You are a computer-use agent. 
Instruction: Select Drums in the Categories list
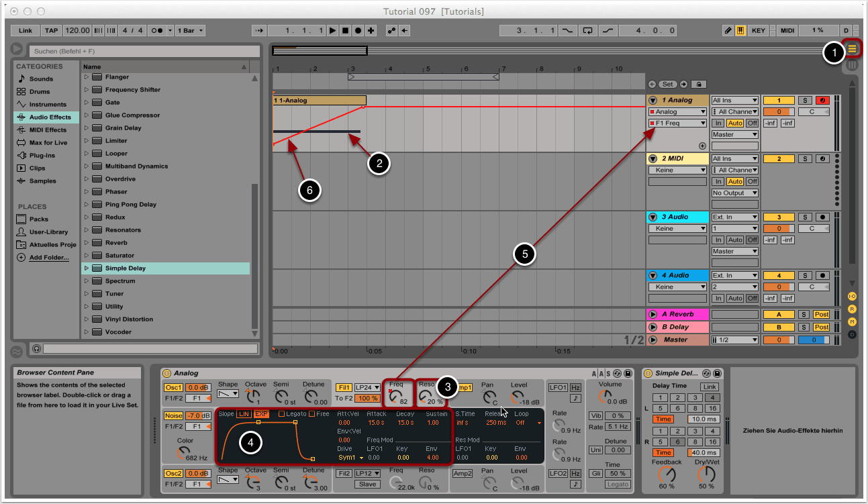click(39, 91)
